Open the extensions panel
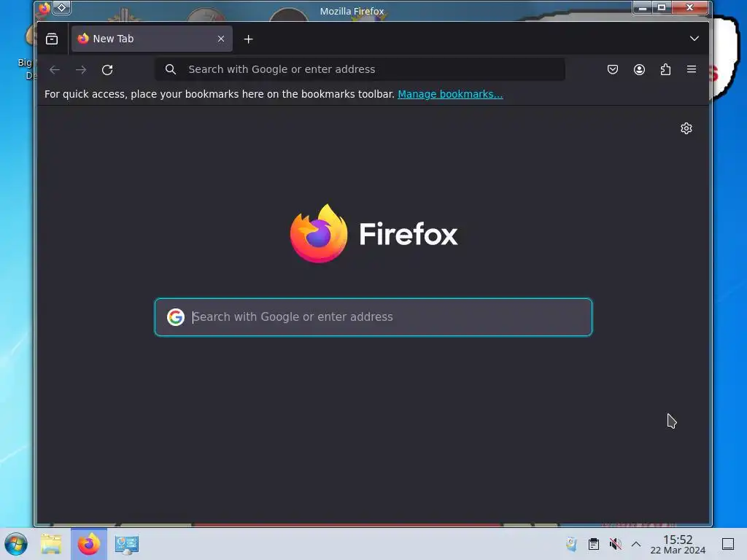The width and height of the screenshot is (747, 560). (665, 69)
